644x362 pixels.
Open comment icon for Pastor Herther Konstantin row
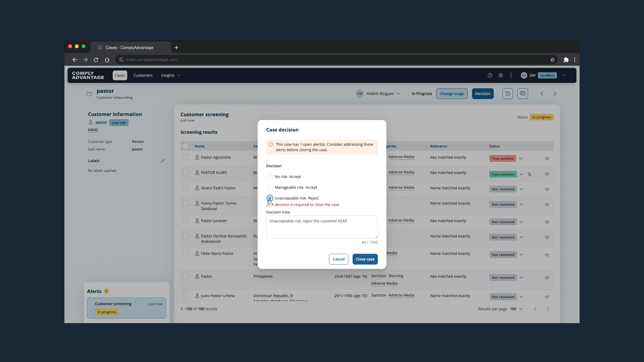pos(547,238)
